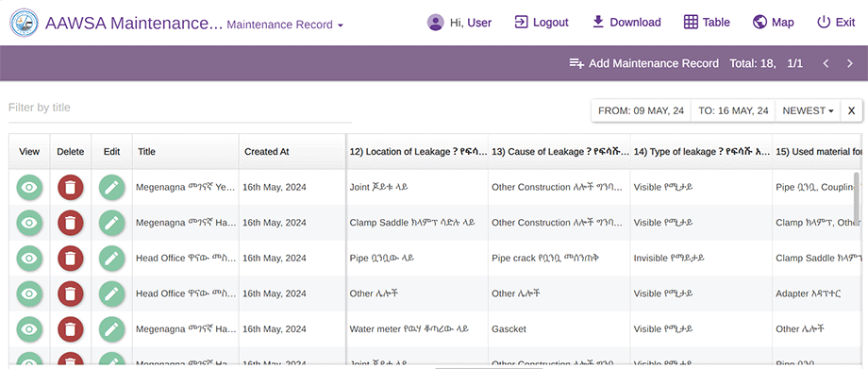Click the Cause of Leakage column header
Image resolution: width=868 pixels, height=369 pixels.
pos(559,151)
